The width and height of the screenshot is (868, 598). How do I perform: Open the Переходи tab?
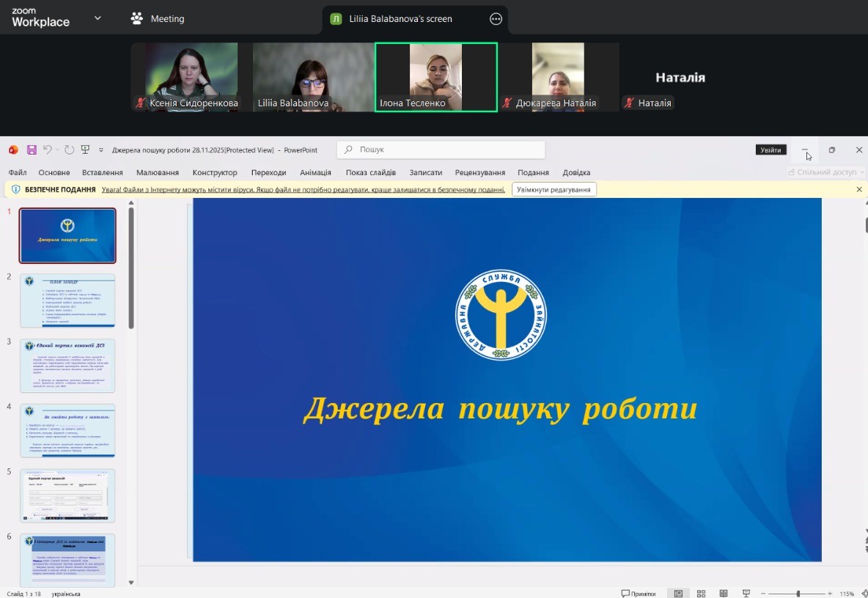(x=268, y=173)
